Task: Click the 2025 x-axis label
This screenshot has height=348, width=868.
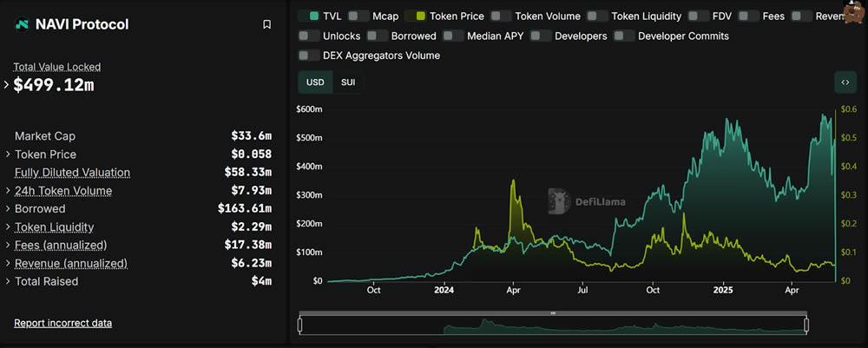Action: (723, 290)
